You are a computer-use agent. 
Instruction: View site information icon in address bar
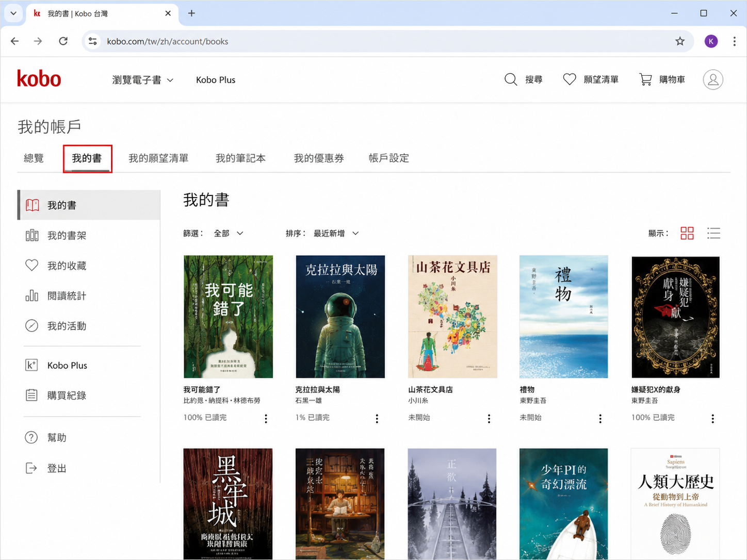coord(93,41)
